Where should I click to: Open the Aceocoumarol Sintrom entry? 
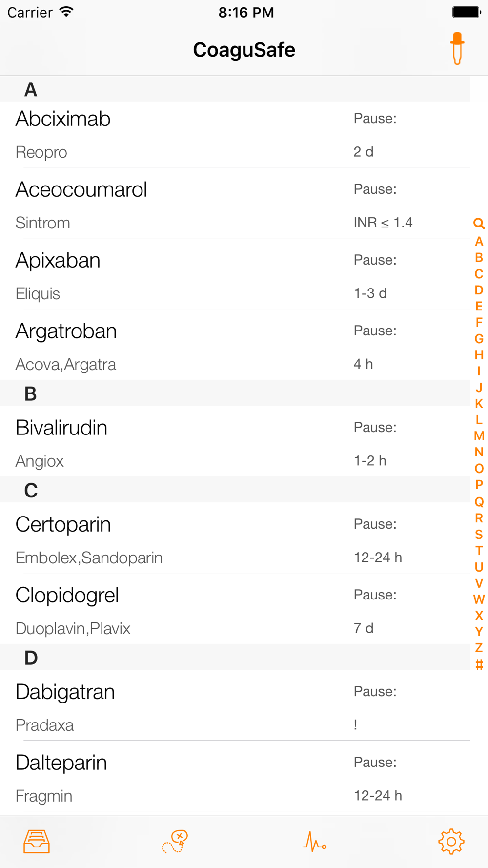pyautogui.click(x=234, y=206)
